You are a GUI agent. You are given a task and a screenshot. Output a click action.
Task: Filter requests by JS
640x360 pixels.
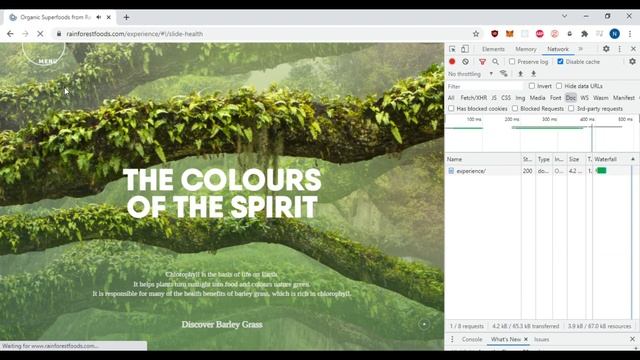pos(494,98)
